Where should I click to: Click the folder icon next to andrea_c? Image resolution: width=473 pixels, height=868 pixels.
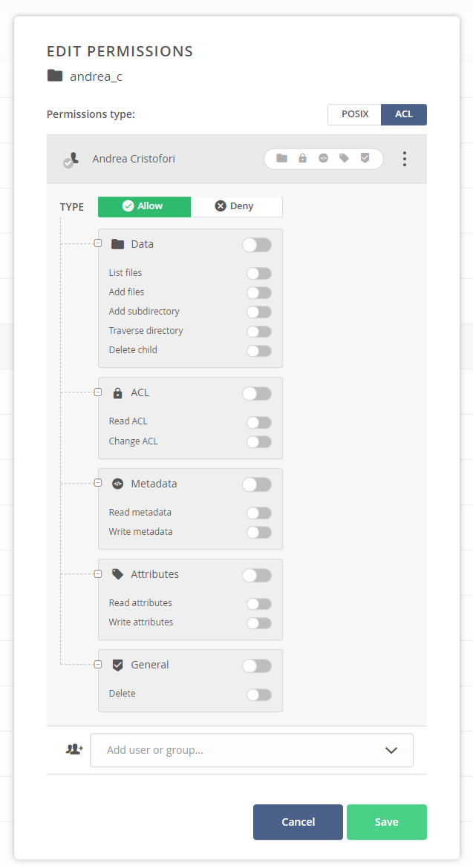tap(55, 76)
